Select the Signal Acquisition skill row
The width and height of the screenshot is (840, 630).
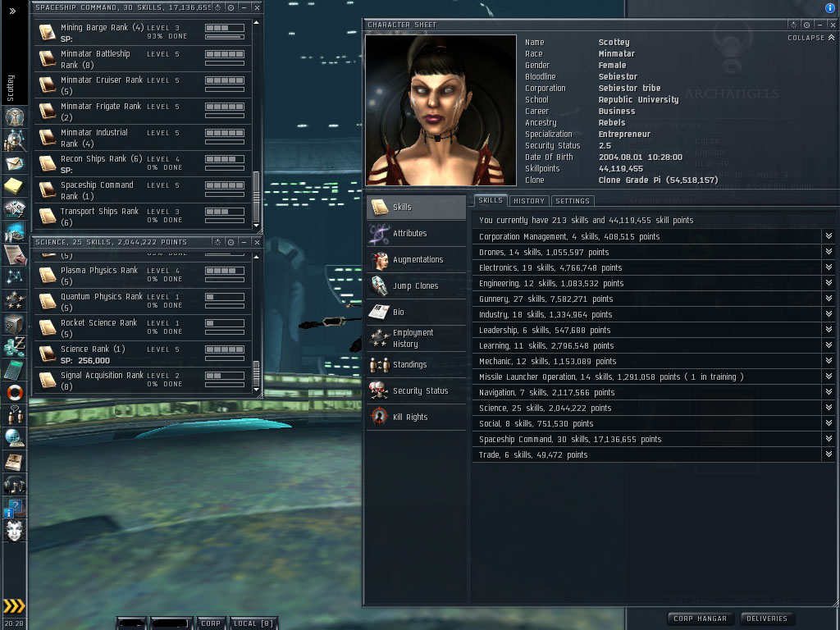coord(143,381)
